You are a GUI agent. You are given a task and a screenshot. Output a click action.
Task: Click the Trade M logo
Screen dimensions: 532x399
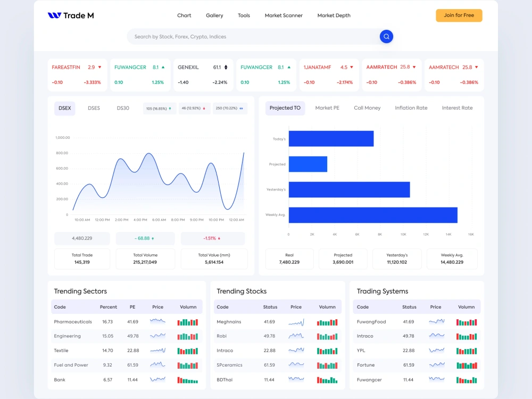pyautogui.click(x=70, y=15)
